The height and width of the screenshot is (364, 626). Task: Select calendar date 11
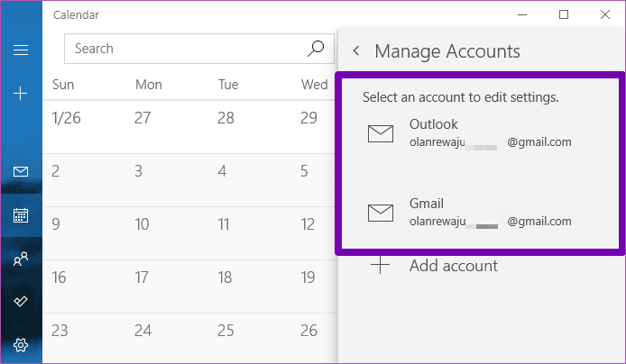224,224
